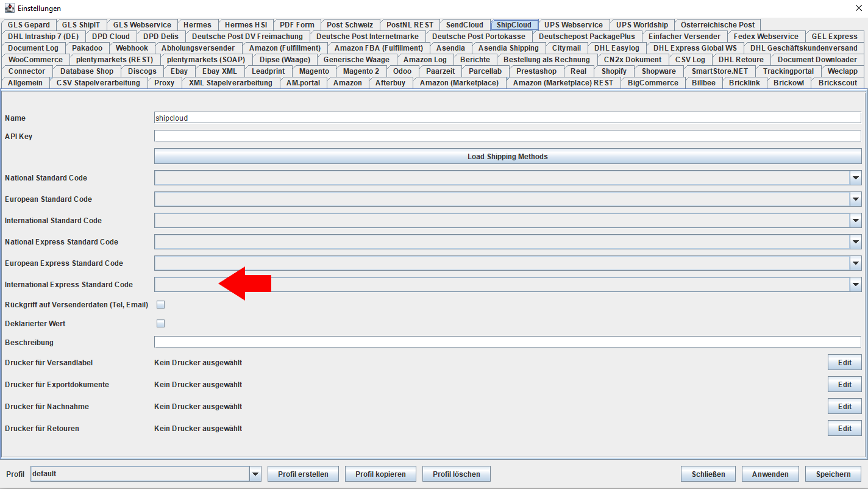868x489 pixels.
Task: Open Deutsche Post Internetmarke tab
Action: tap(368, 37)
